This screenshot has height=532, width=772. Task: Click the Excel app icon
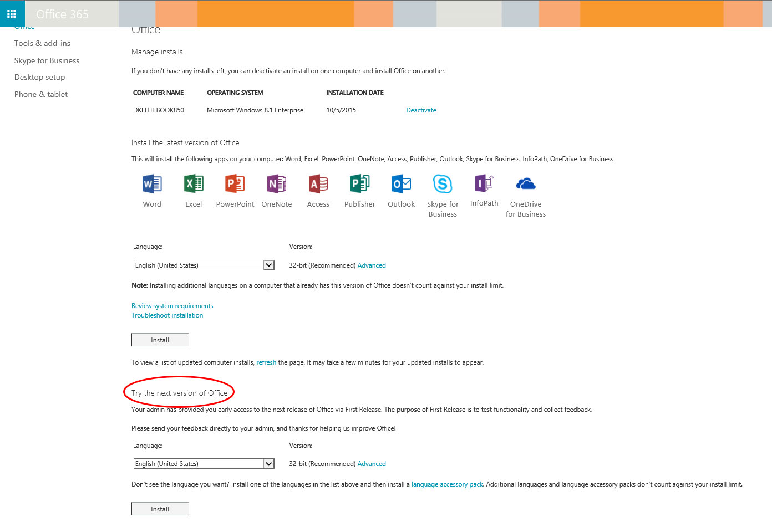[194, 183]
